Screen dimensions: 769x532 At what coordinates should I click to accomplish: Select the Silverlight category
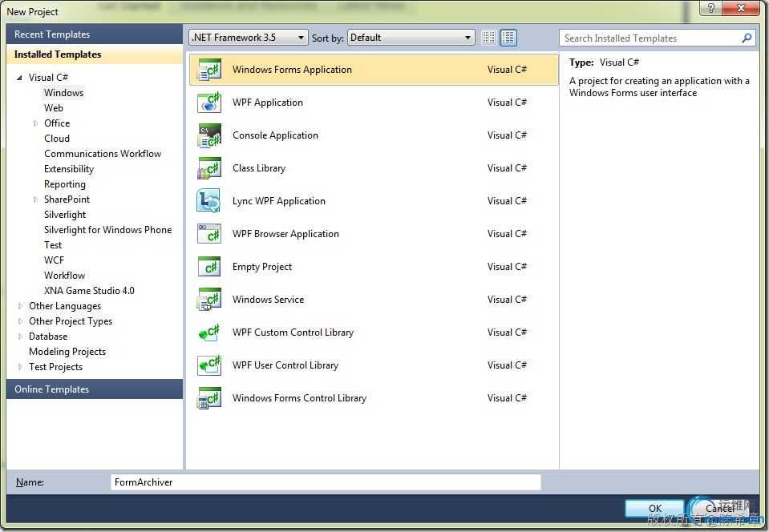coord(65,215)
